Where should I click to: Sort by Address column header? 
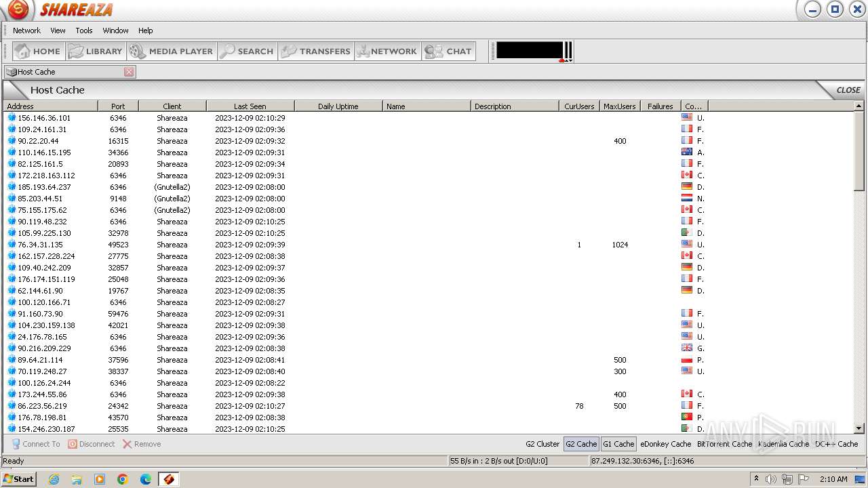[x=51, y=106]
